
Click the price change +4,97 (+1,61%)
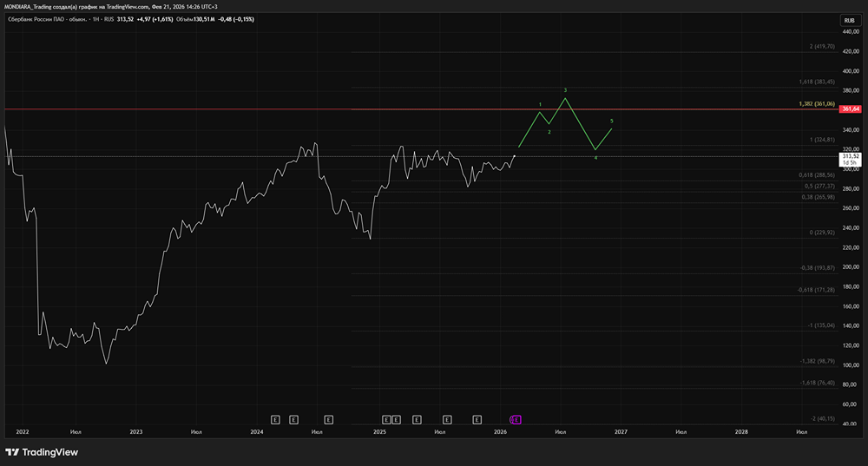click(155, 19)
